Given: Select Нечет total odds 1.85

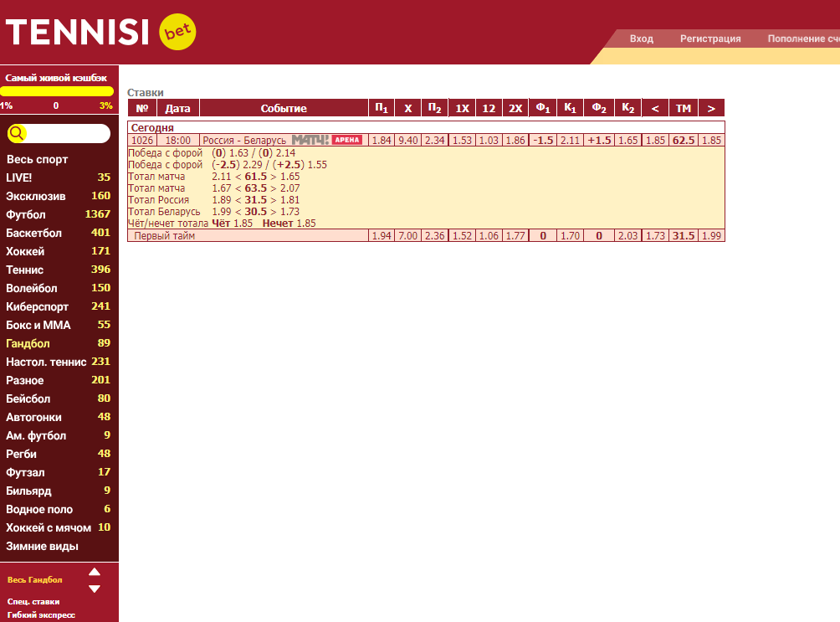Looking at the screenshot, I should (x=306, y=224).
